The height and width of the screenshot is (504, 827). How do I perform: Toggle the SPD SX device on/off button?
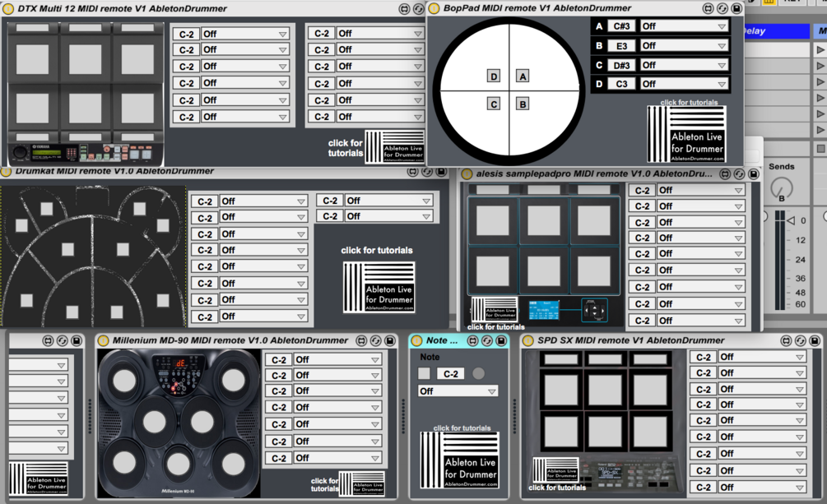pos(528,340)
